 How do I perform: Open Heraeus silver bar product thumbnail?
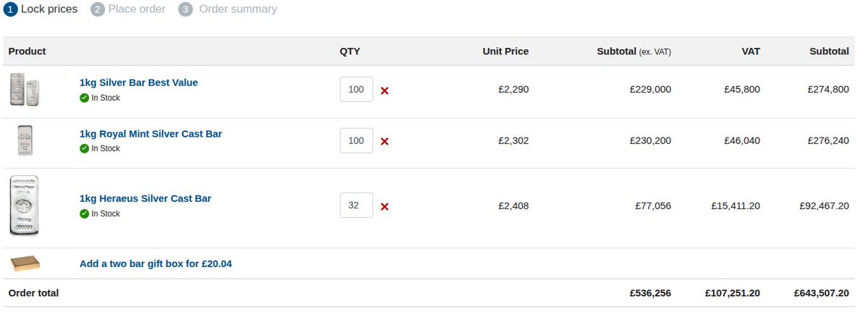point(25,206)
